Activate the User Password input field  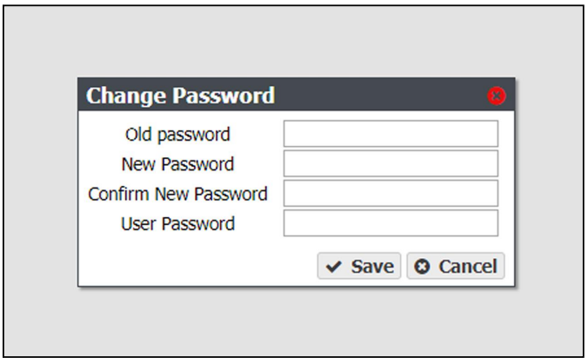pos(391,223)
